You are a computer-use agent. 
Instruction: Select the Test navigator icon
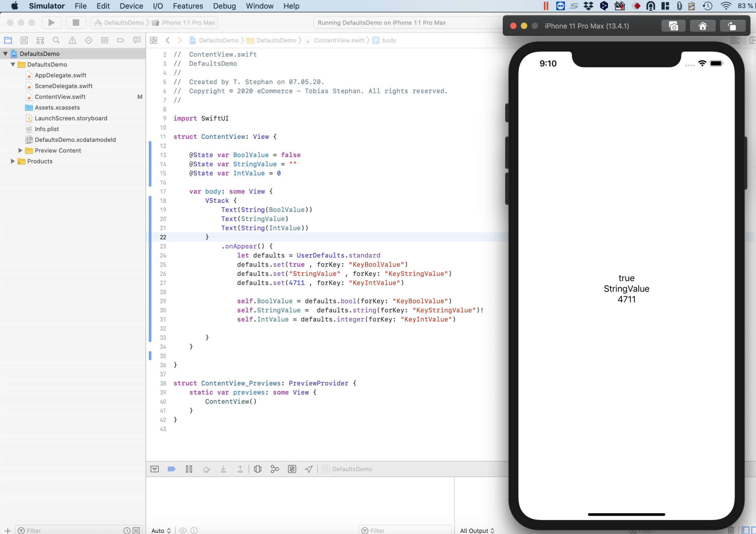point(89,40)
